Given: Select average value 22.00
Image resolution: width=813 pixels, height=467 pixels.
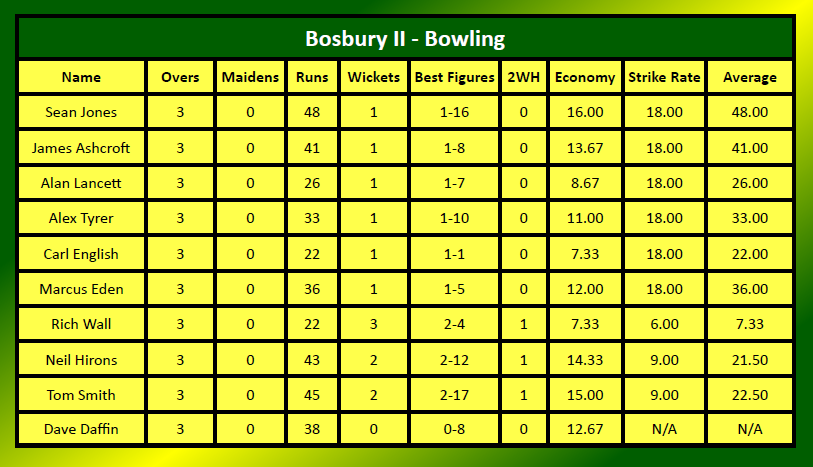Looking at the screenshot, I should tap(750, 254).
